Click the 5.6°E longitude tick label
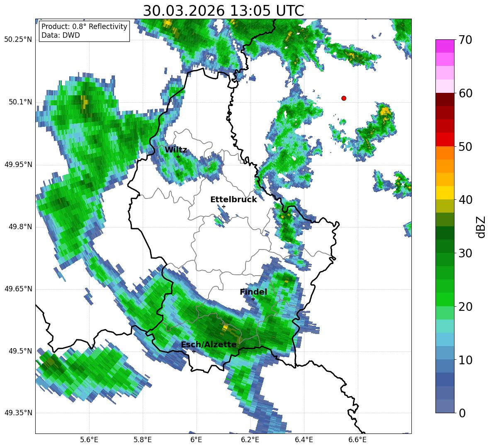Image resolution: width=491 pixels, height=448 pixels. (x=89, y=440)
